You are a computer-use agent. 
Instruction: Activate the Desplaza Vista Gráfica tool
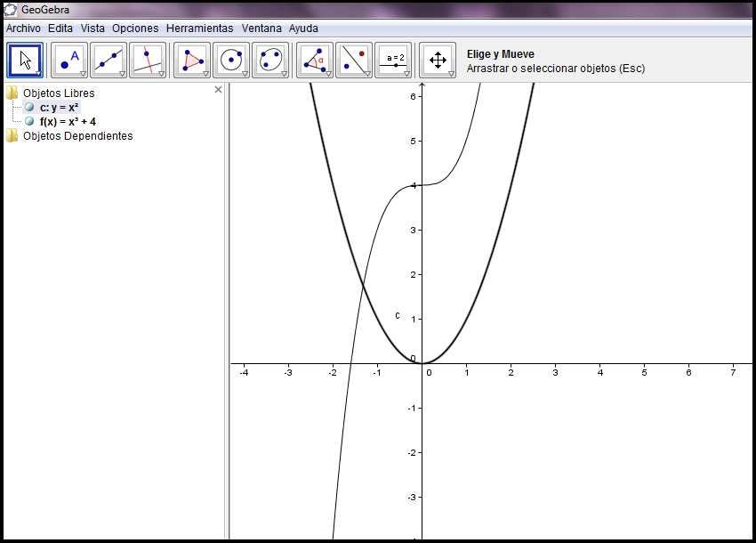[x=438, y=59]
